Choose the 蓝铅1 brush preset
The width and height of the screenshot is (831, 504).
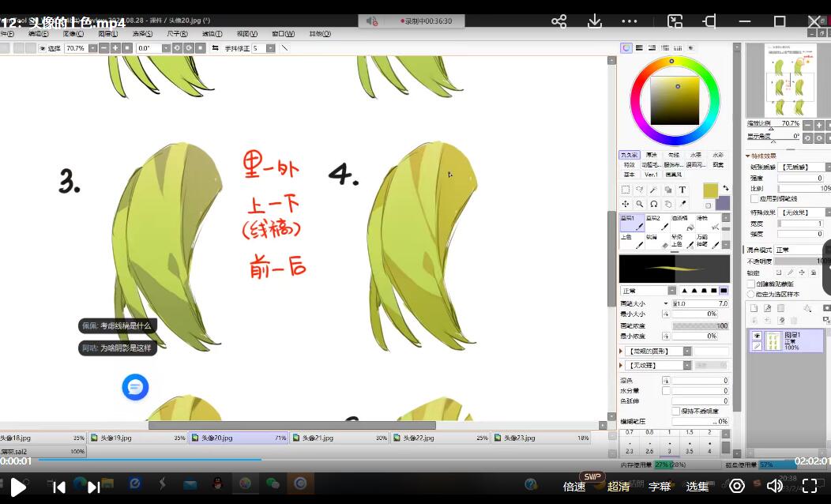tap(632, 223)
